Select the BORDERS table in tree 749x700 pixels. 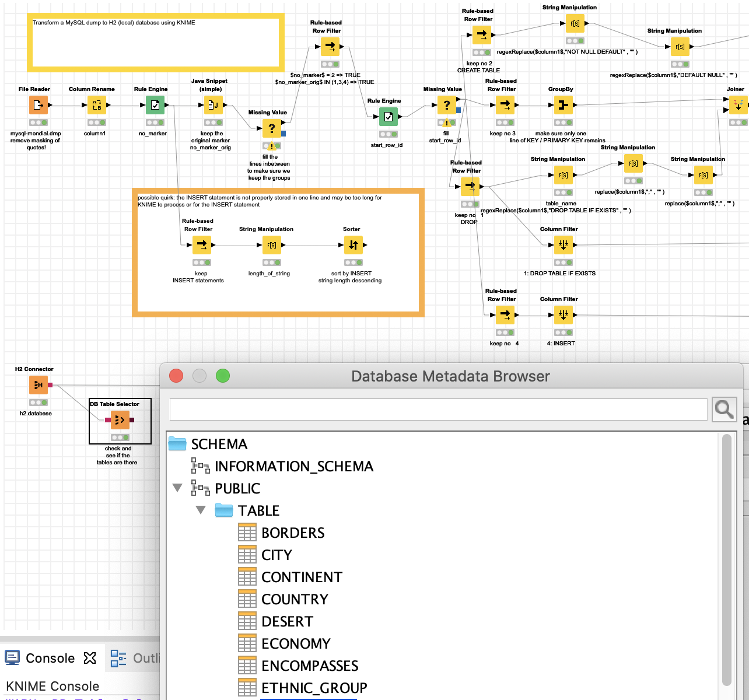(292, 533)
